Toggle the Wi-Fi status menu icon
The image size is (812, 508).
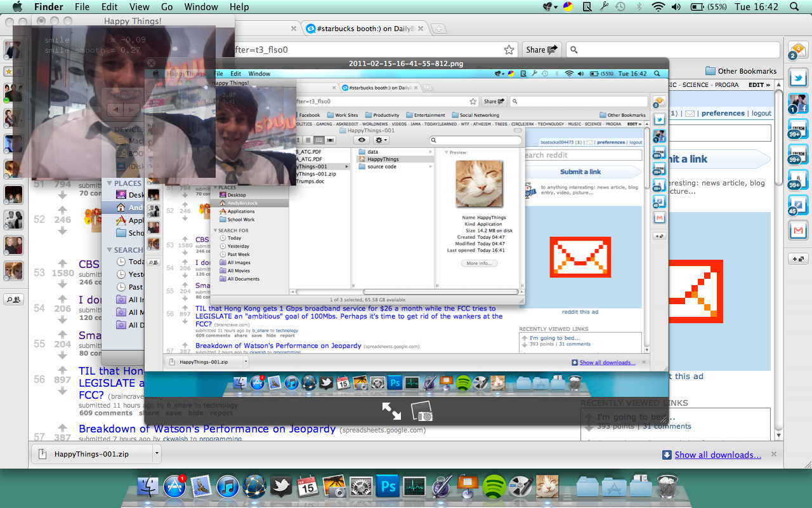coord(658,7)
